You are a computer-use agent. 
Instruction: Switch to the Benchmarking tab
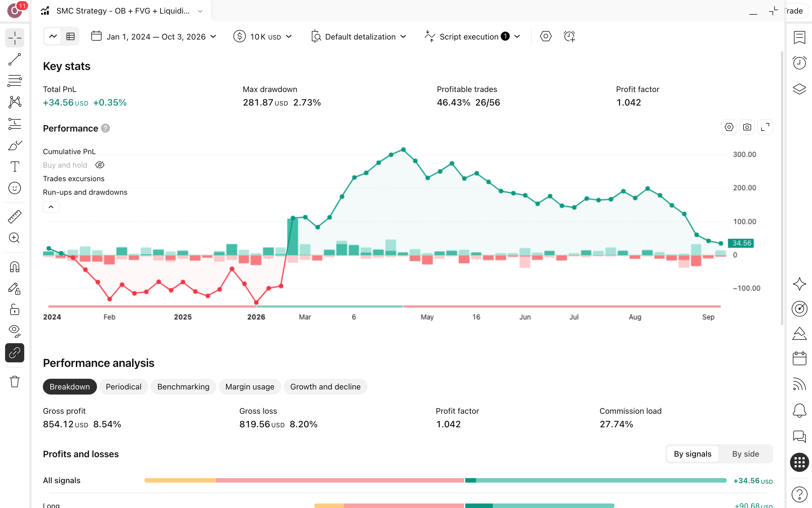pos(183,387)
